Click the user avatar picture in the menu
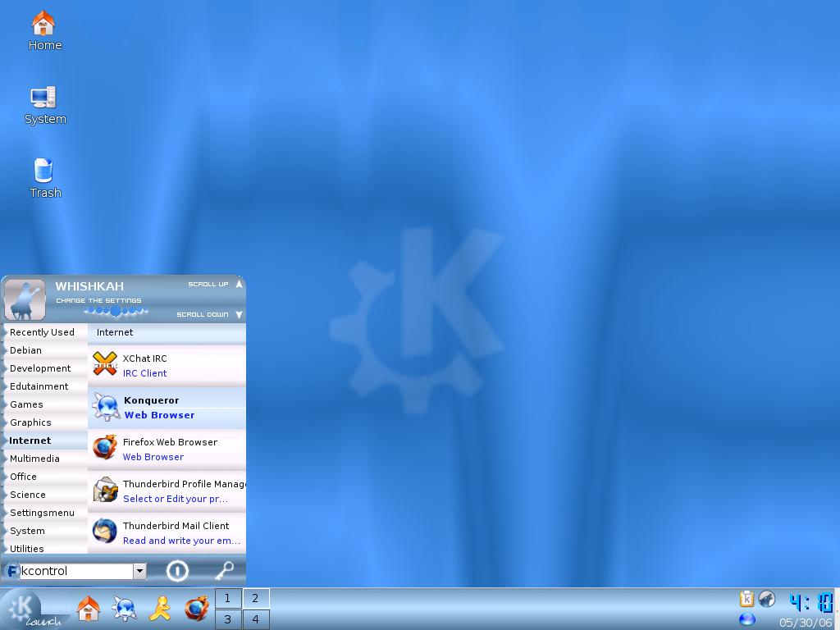Screen dimensions: 840x630 click(25, 299)
